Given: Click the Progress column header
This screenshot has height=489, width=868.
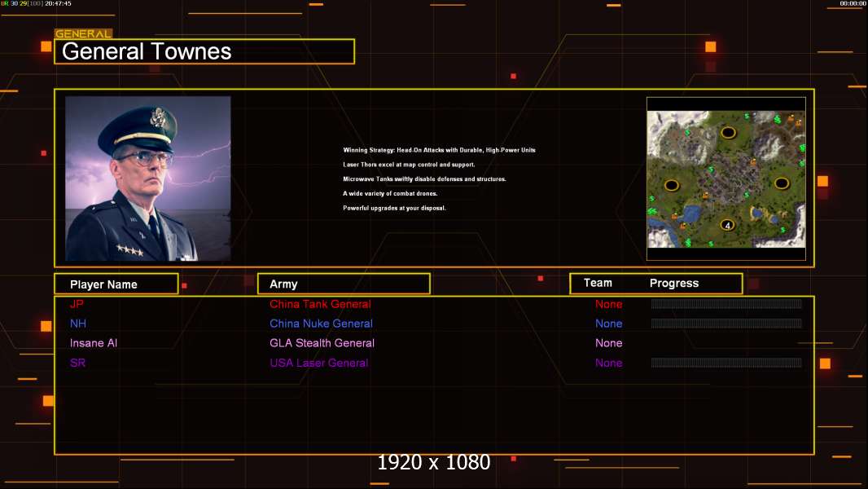Looking at the screenshot, I should pyautogui.click(x=674, y=284).
